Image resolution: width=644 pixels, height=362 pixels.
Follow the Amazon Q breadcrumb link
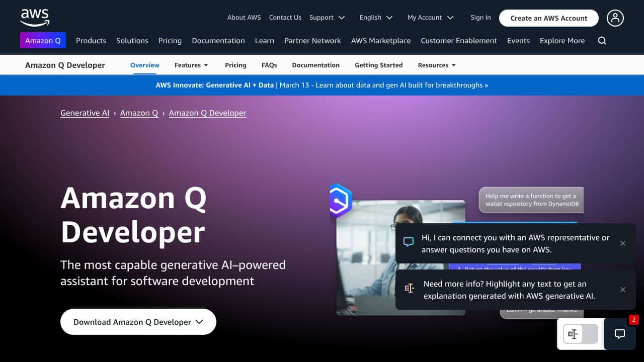[x=139, y=113]
